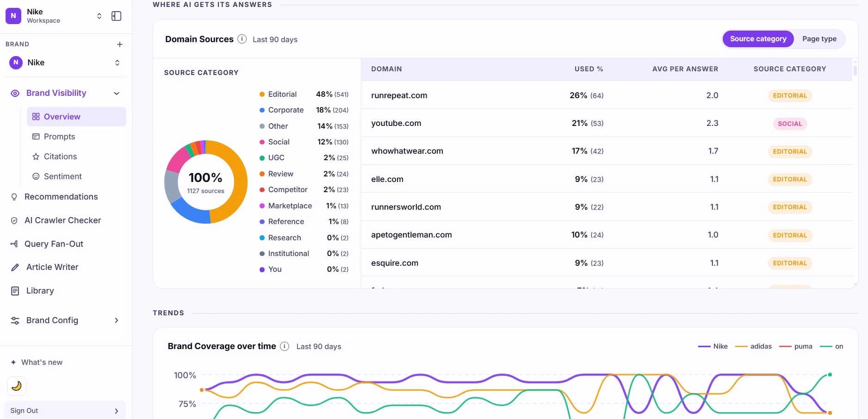Click the Article Writer pencil icon
This screenshot has width=868, height=419.
point(15,267)
